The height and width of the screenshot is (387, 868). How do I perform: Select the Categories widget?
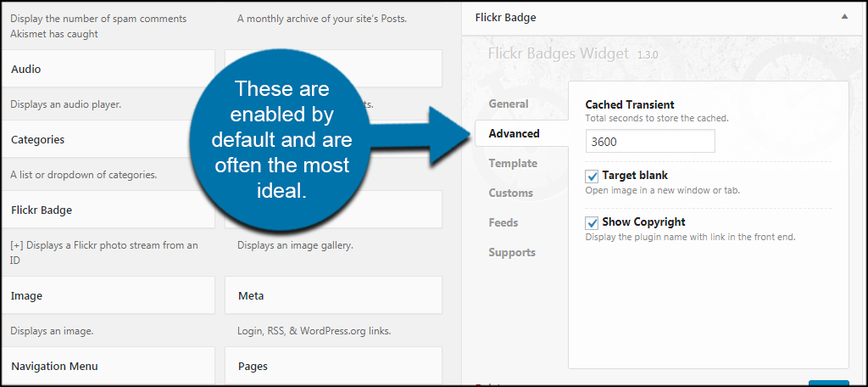108,139
